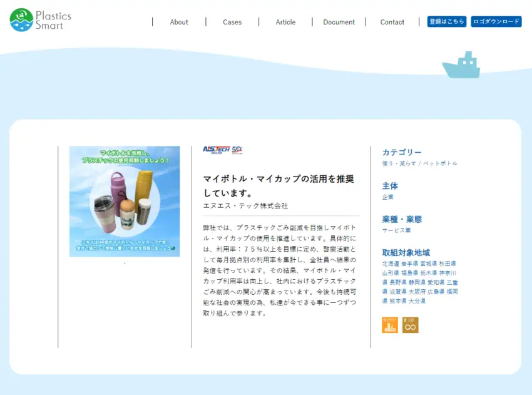Click the Plastics Smart logo
The height and width of the screenshot is (395, 532).
click(41, 20)
